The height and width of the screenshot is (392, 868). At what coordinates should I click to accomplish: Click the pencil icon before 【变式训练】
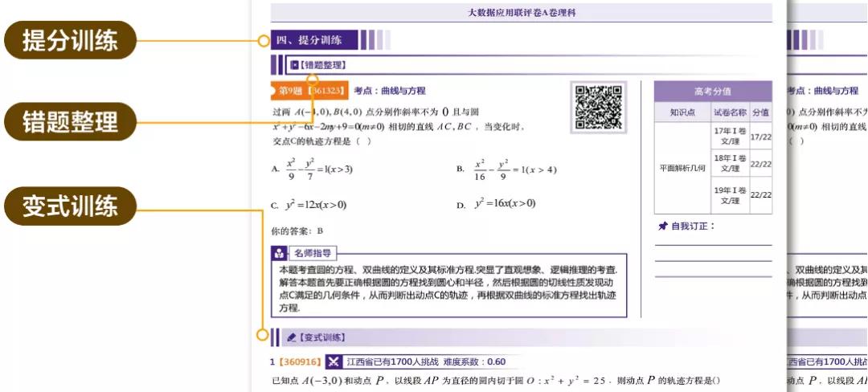[292, 337]
